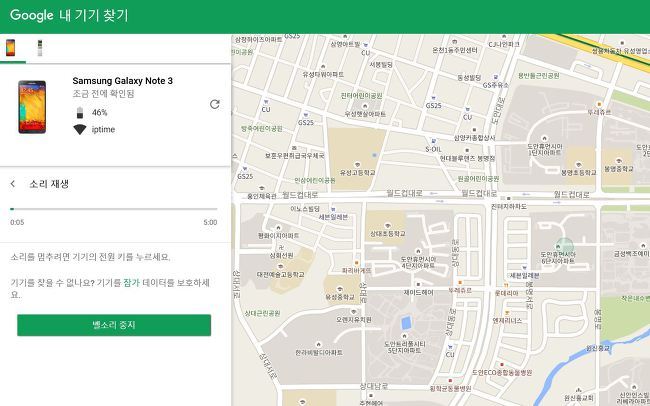
Task: Click the 도안ECO종합동물병원 hospital marker
Action: pos(502,365)
